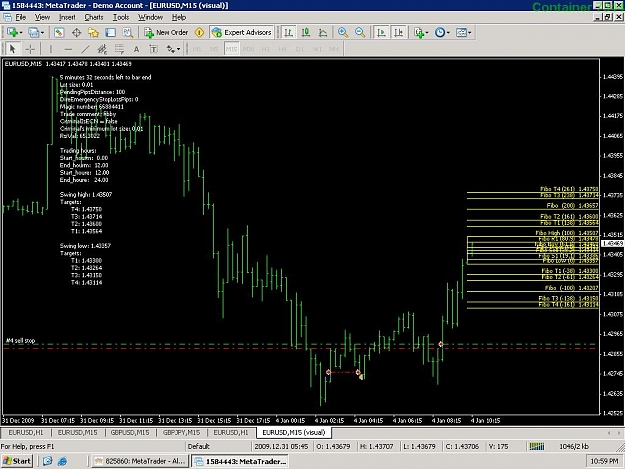Zoom in on the chart

(x=342, y=32)
